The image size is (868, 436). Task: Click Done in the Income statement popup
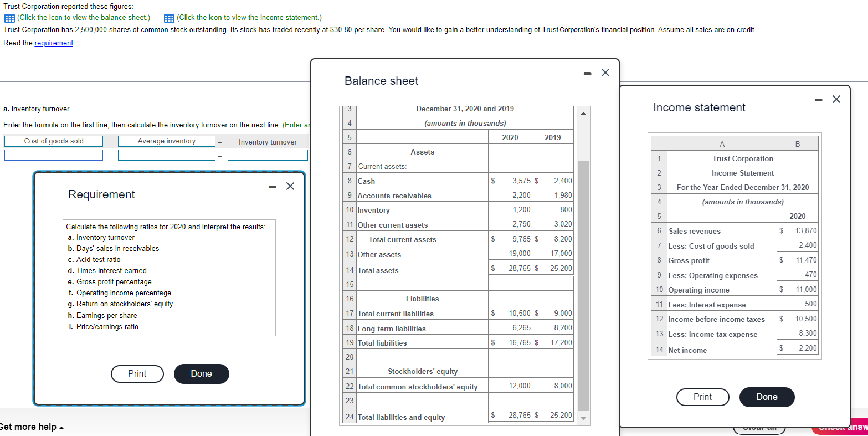pyautogui.click(x=767, y=397)
